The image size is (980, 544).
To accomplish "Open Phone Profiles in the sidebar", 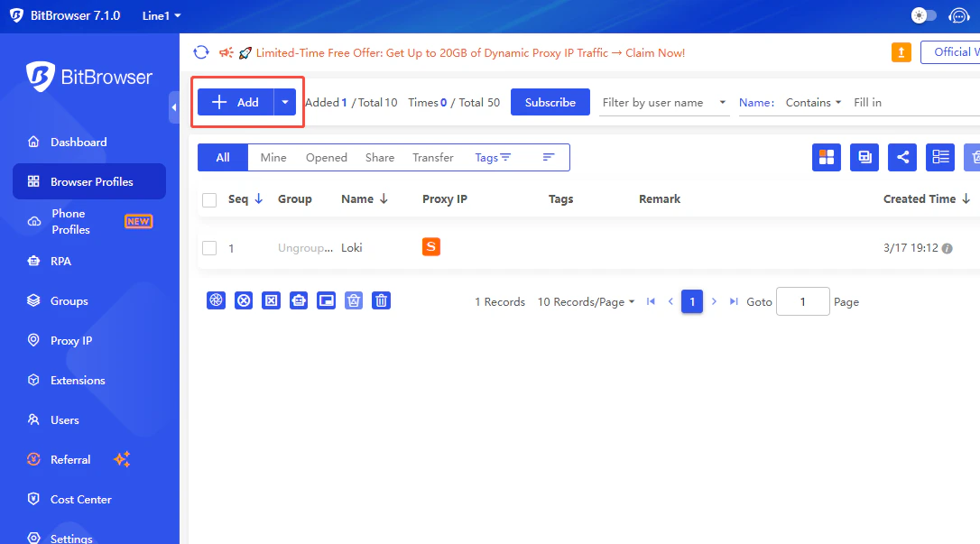I will [89, 222].
